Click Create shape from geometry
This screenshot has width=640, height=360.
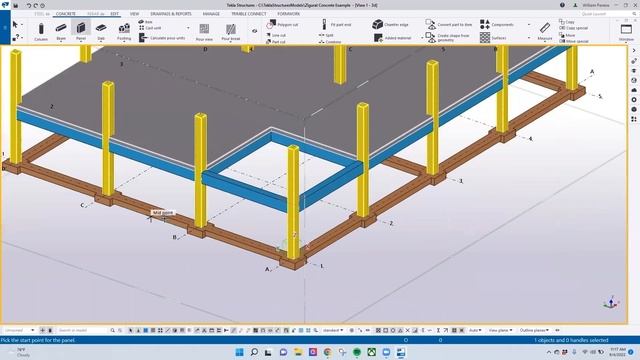tap(447, 38)
